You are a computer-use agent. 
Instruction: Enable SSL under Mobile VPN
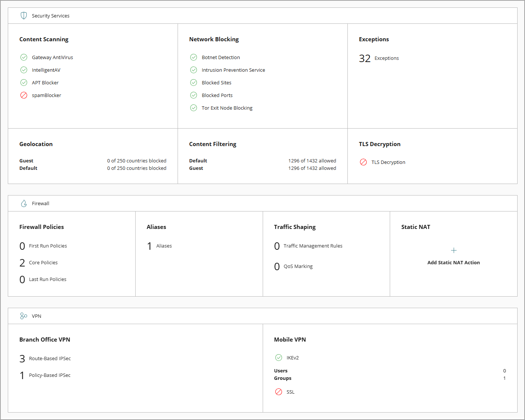tap(279, 392)
